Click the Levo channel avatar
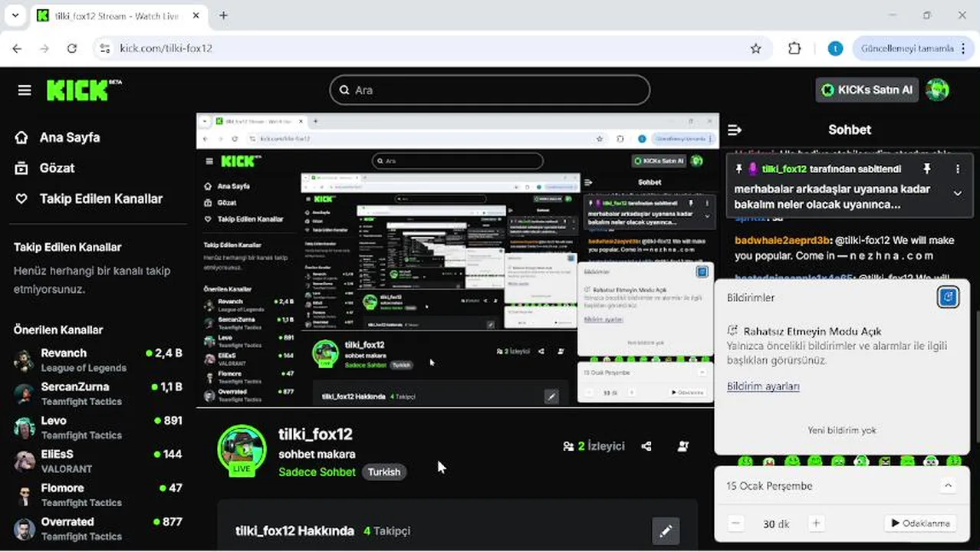The image size is (980, 552). pyautogui.click(x=25, y=428)
